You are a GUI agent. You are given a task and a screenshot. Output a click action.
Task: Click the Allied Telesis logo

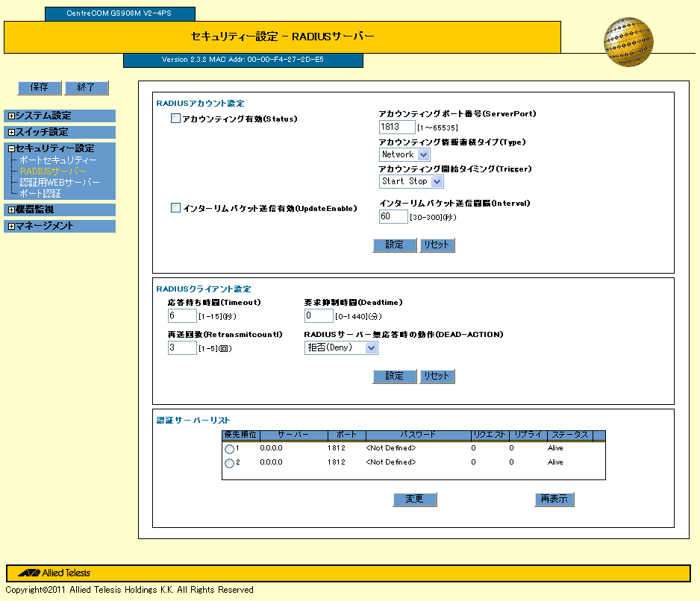coord(54,573)
